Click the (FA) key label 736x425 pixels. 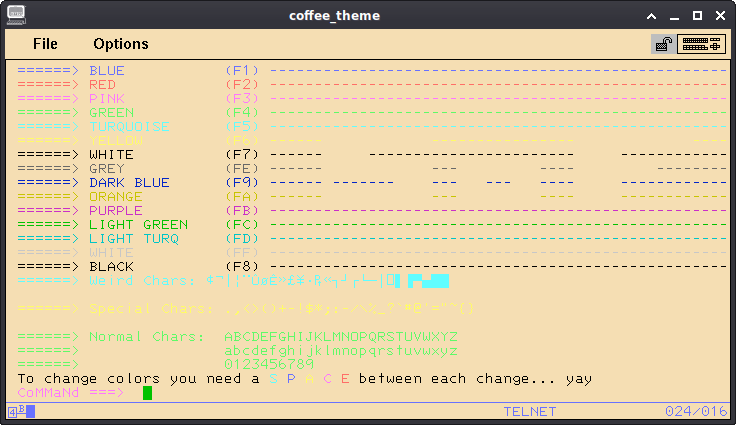242,197
